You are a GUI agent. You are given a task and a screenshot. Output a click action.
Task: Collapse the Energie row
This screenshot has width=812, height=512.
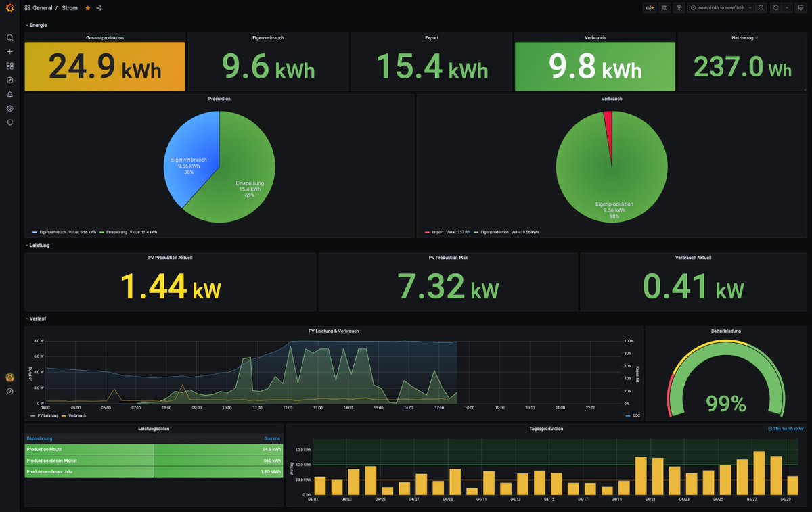pos(36,25)
